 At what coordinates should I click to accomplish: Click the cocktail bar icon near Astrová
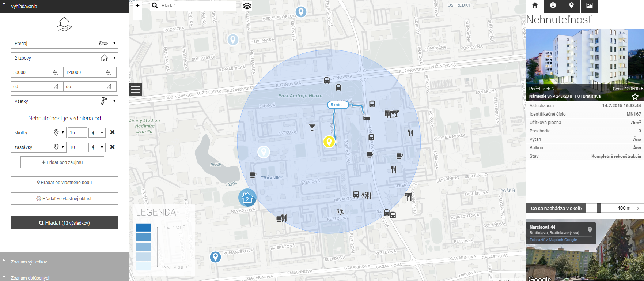click(312, 128)
